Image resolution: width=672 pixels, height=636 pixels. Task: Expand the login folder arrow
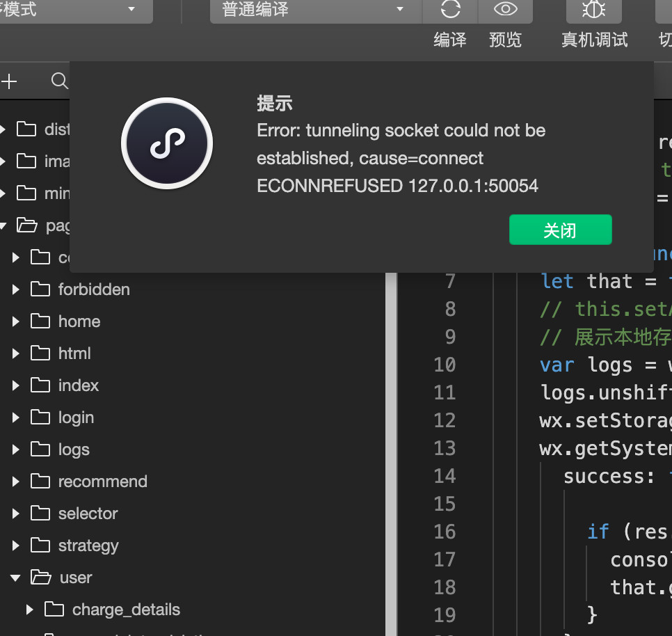16,418
